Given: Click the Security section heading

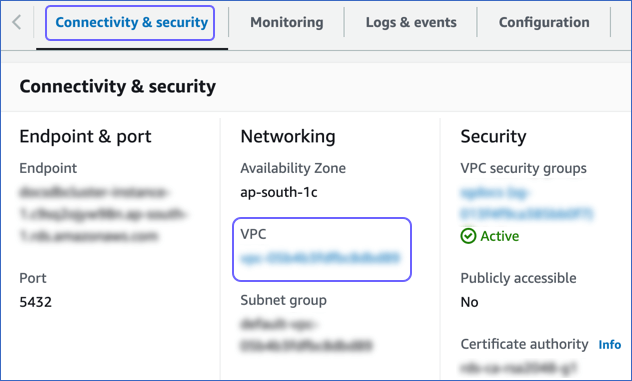Looking at the screenshot, I should pos(493,136).
